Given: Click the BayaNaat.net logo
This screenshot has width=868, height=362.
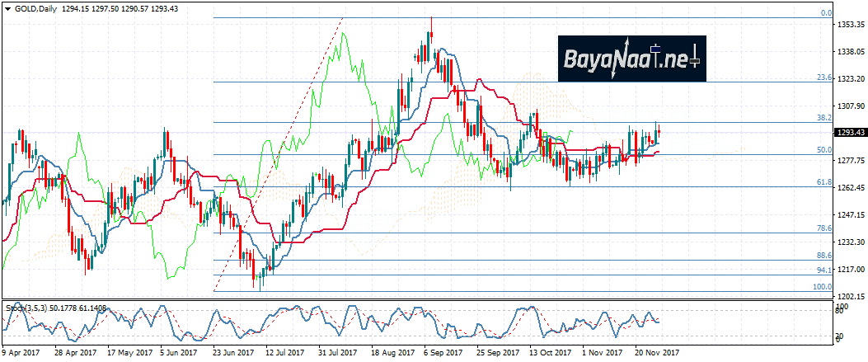Looking at the screenshot, I should (x=631, y=59).
